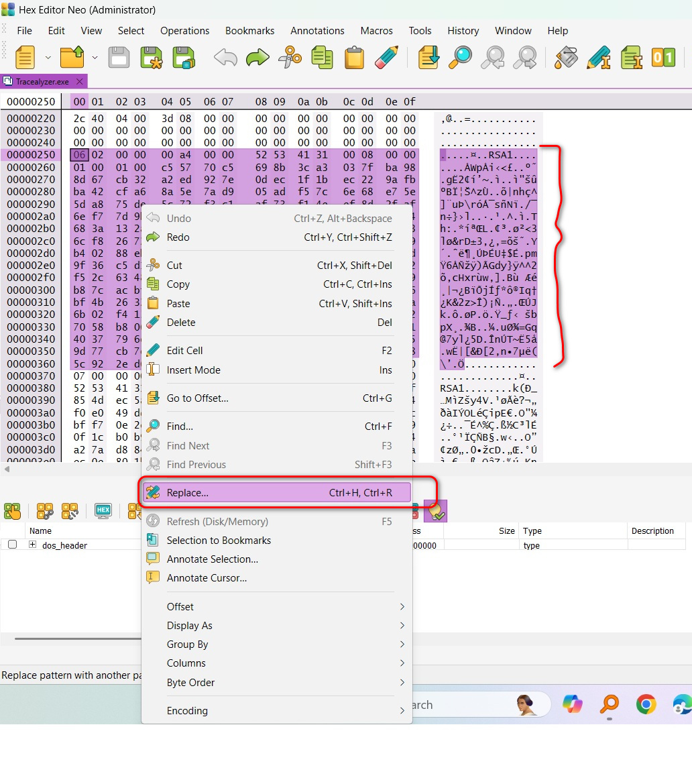
Task: Open the Copilot taskbar icon
Action: 573,704
